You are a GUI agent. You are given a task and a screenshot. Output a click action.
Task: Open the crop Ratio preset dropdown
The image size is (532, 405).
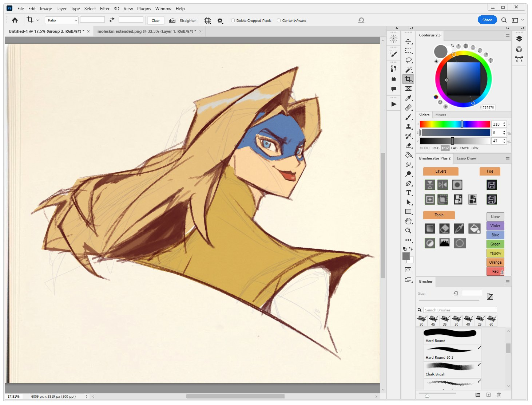62,20
